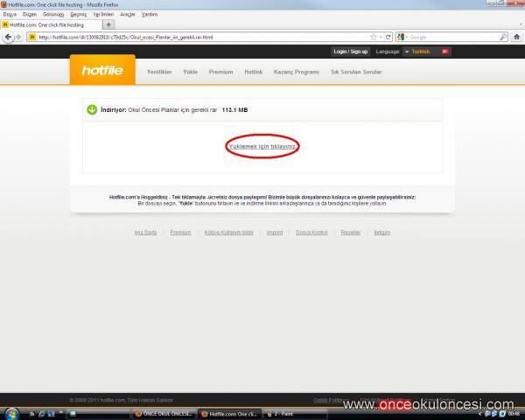This screenshot has height=420, width=525.
Task: Click the Login / Sign up button
Action: (x=351, y=52)
